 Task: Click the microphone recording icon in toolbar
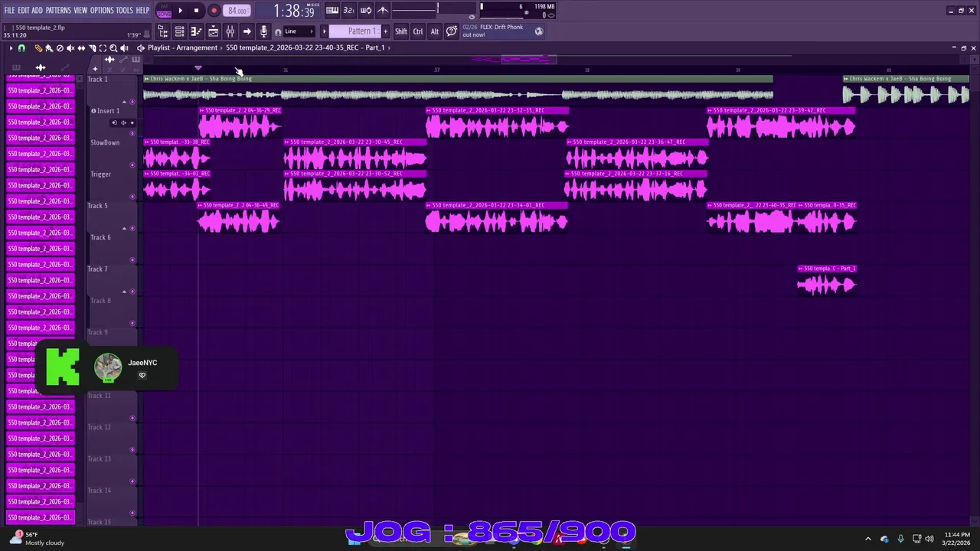click(264, 31)
